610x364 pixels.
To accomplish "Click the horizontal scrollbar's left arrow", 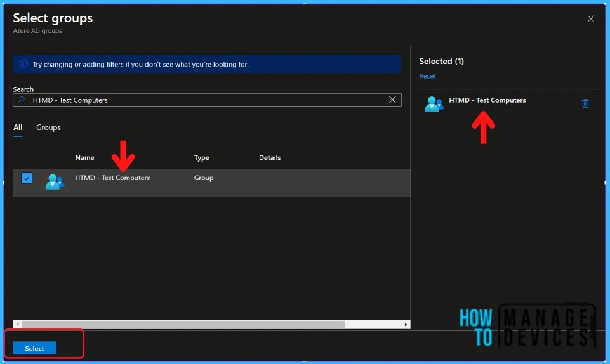I will click(x=18, y=324).
